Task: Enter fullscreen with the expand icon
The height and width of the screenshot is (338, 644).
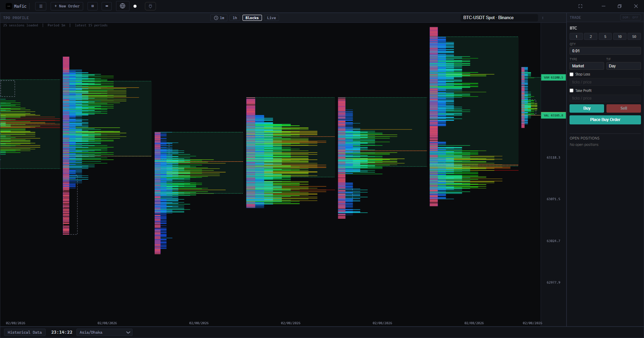Action: [x=580, y=6]
